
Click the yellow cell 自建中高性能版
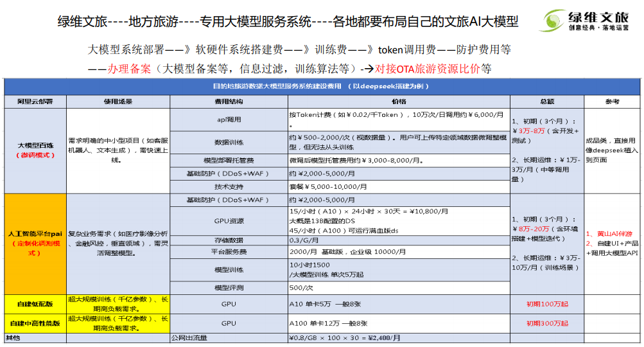pos(35,324)
